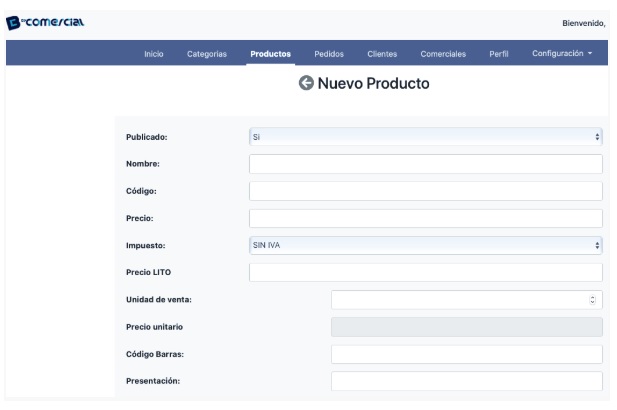Click into the Código input field
This screenshot has height=410, width=617.
[x=426, y=191]
